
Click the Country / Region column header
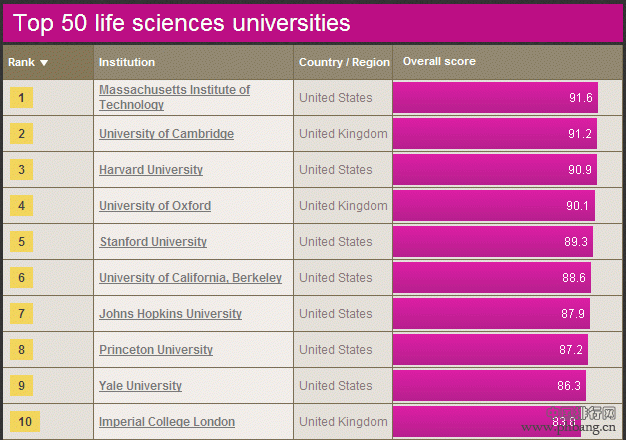pyautogui.click(x=344, y=62)
